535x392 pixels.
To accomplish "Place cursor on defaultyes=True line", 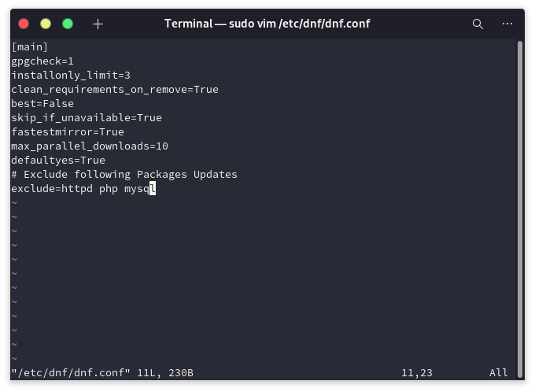I will [58, 160].
